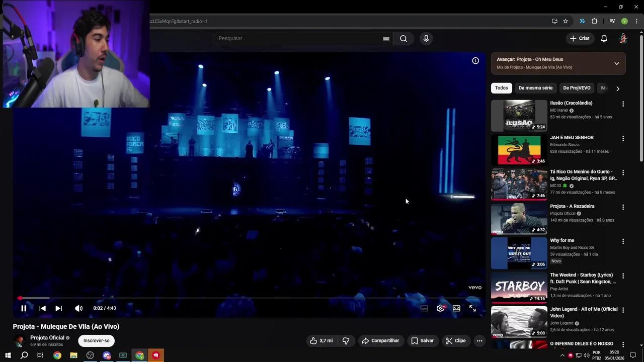
Task: Open the John Legend All of Me thumbnail
Action: point(519,322)
